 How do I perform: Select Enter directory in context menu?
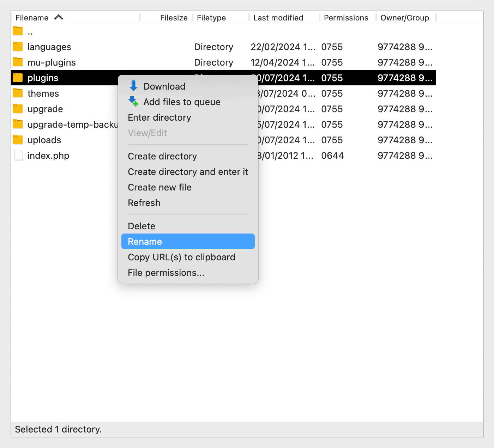pyautogui.click(x=188, y=117)
